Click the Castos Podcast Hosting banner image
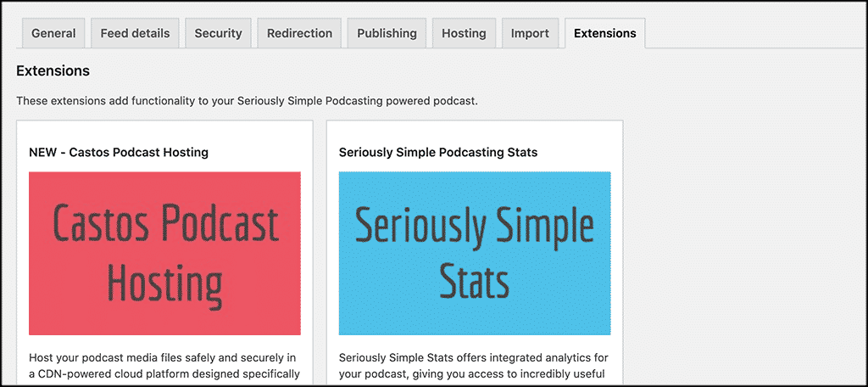Image resolution: width=868 pixels, height=387 pixels. point(165,254)
